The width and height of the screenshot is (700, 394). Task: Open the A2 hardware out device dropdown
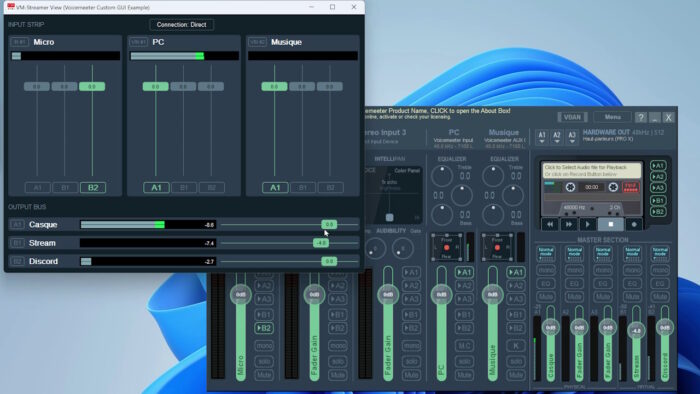pyautogui.click(x=557, y=137)
